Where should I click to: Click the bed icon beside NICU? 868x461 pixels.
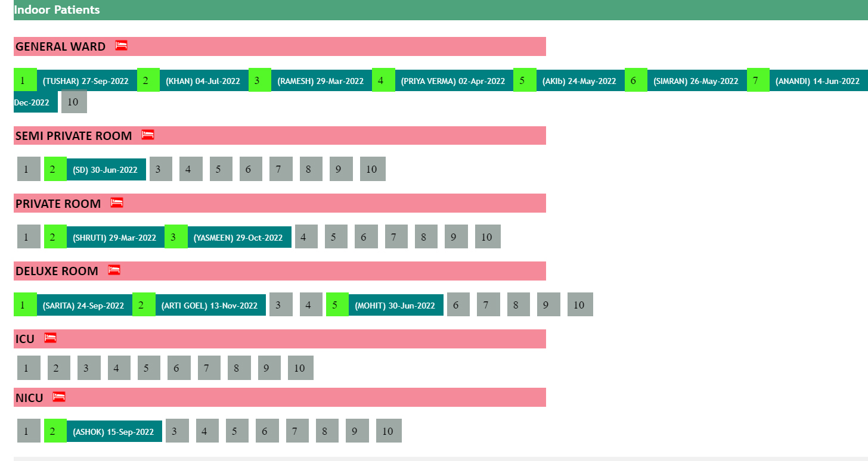[59, 396]
